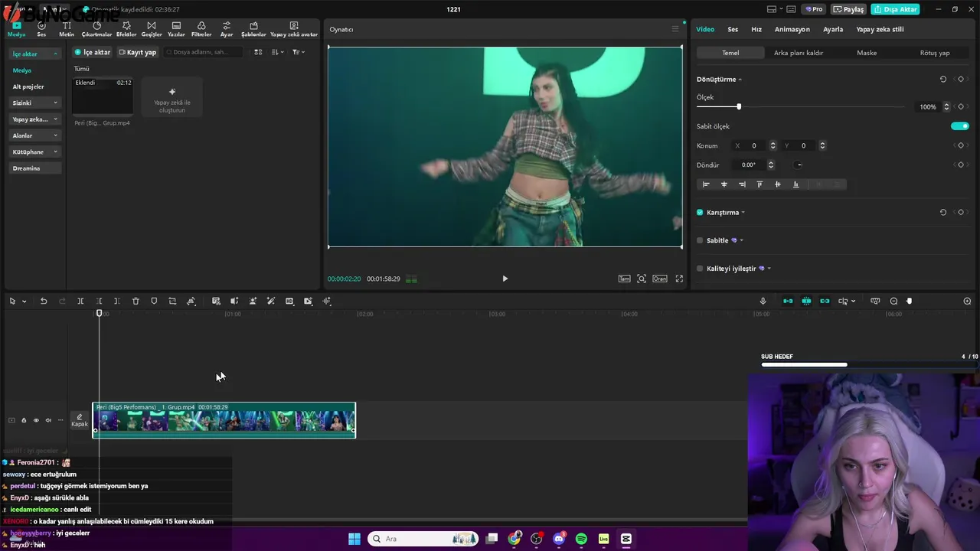Image resolution: width=980 pixels, height=551 pixels.
Task: Open the media filter dropdown
Action: [298, 52]
